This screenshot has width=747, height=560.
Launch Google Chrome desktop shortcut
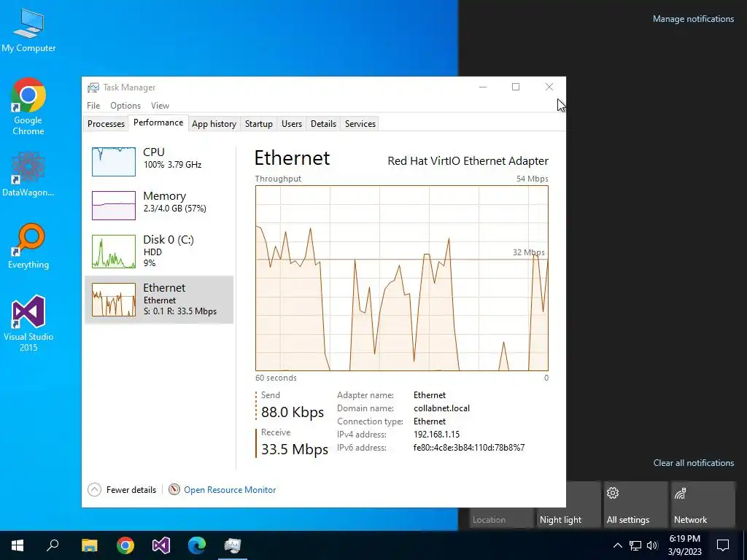pos(28,106)
